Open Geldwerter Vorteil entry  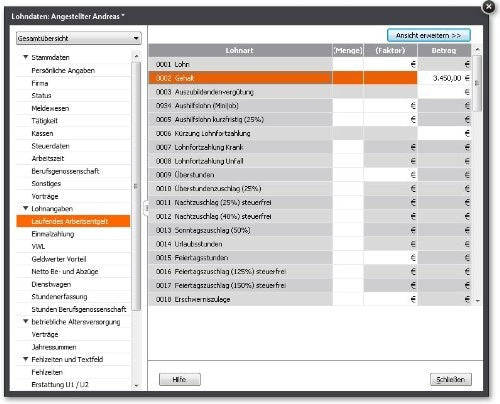coord(73,259)
